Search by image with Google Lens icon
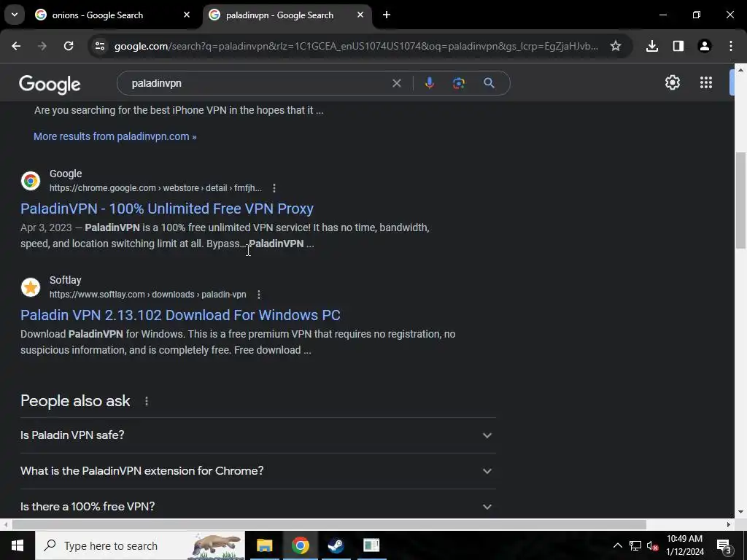The image size is (747, 560). pyautogui.click(x=459, y=83)
